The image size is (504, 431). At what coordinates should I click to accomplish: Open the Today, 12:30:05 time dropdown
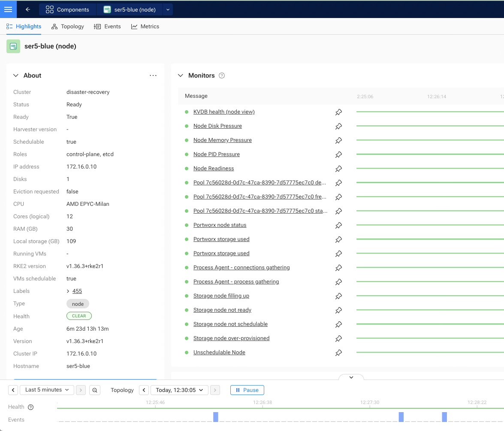179,390
